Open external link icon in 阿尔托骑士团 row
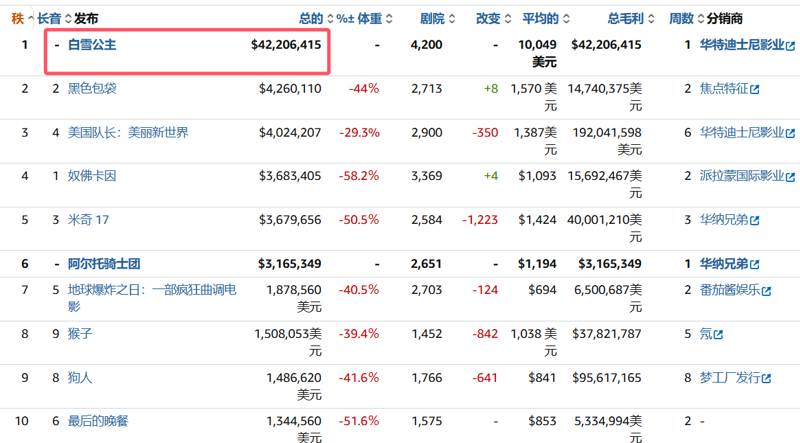 pyautogui.click(x=755, y=265)
